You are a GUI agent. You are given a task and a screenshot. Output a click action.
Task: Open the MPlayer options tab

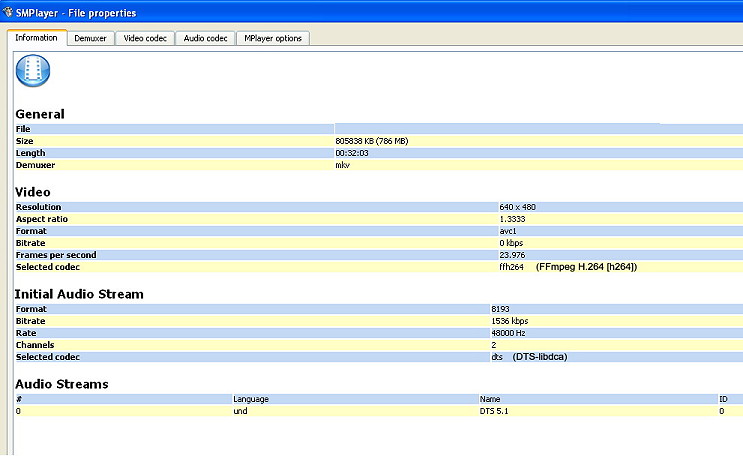point(273,38)
